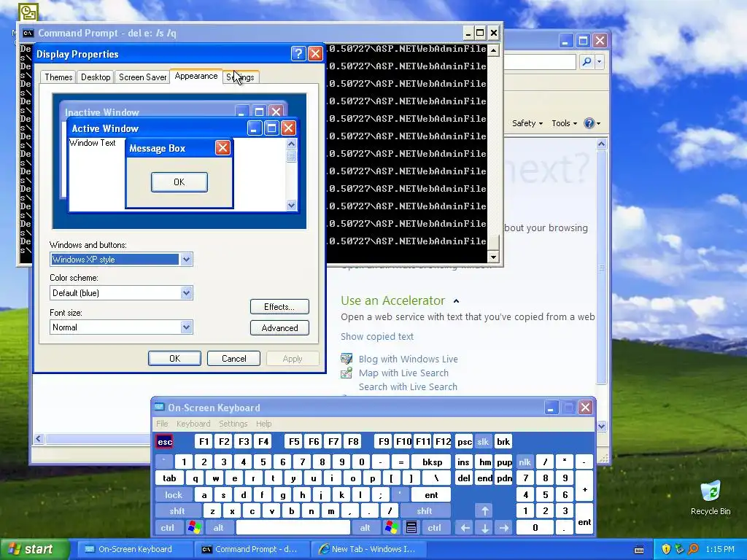The width and height of the screenshot is (747, 560).
Task: Collapse the Use an Accelerator section
Action: [457, 301]
